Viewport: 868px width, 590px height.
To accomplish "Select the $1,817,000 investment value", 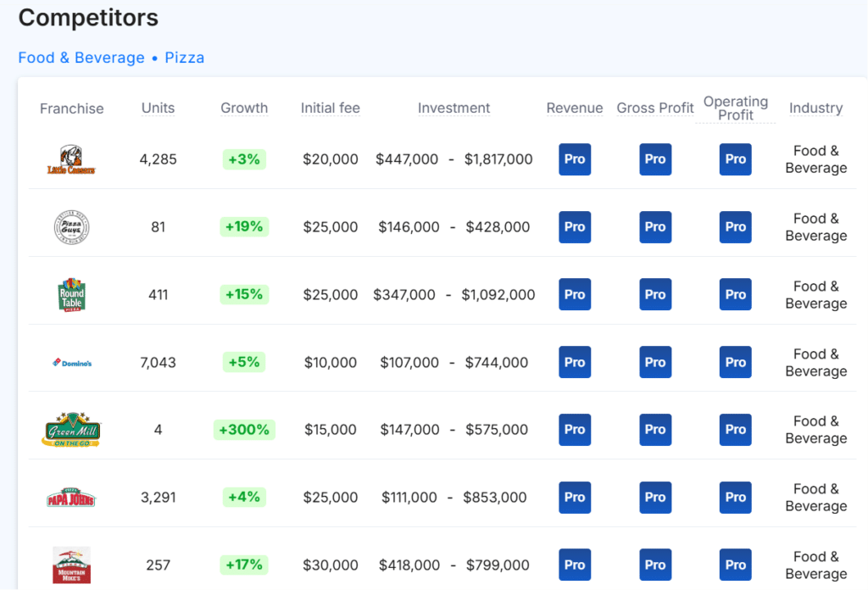I will click(498, 159).
